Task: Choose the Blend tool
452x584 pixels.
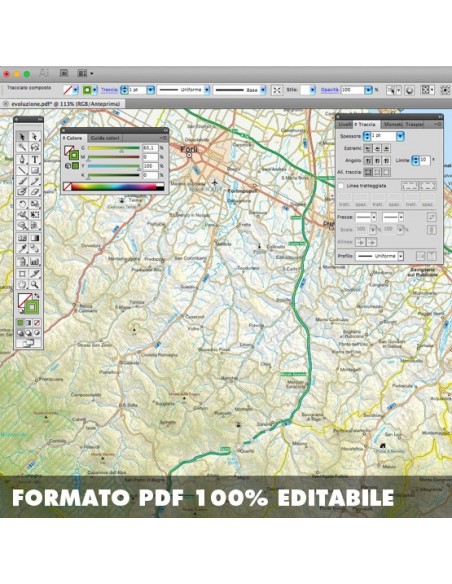Action: tap(35, 249)
